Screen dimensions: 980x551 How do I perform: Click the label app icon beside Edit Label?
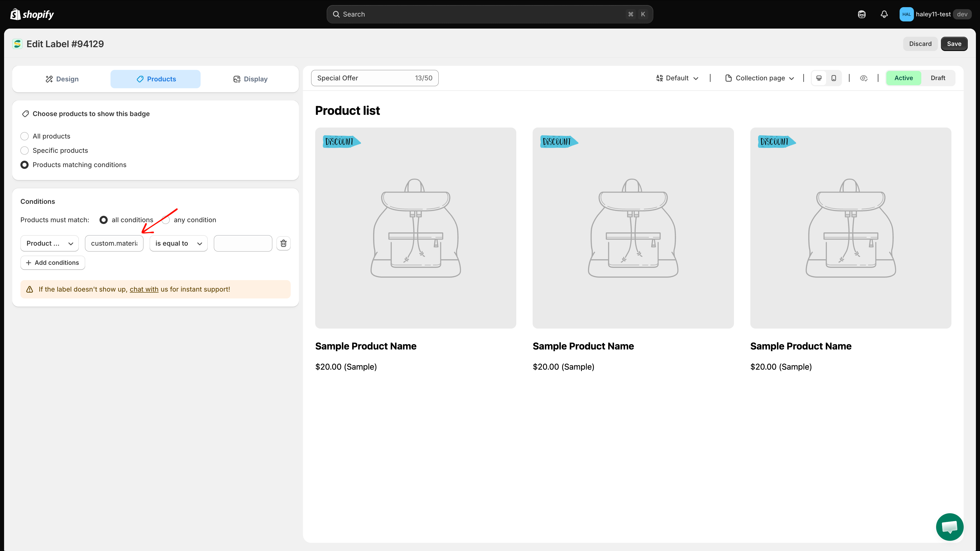[17, 44]
